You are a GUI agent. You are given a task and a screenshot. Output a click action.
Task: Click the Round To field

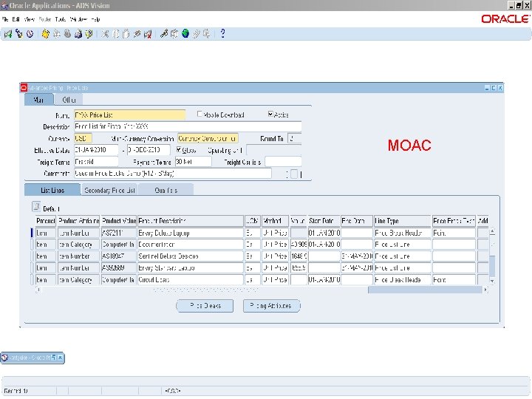click(x=295, y=138)
